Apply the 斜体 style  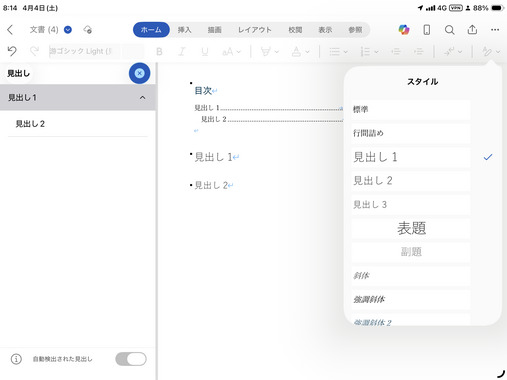click(x=411, y=276)
